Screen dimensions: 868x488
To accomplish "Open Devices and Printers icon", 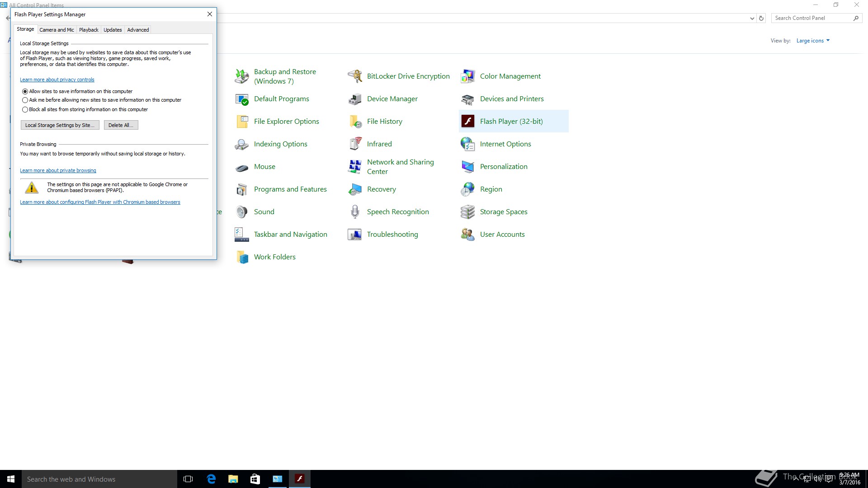I will coord(468,99).
